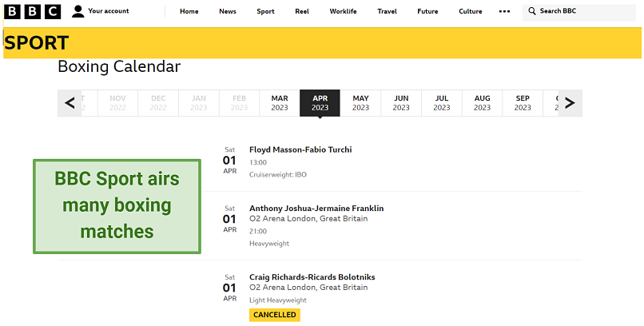Click Craig Richards-Ricards Bolotniks fight title

pyautogui.click(x=312, y=277)
